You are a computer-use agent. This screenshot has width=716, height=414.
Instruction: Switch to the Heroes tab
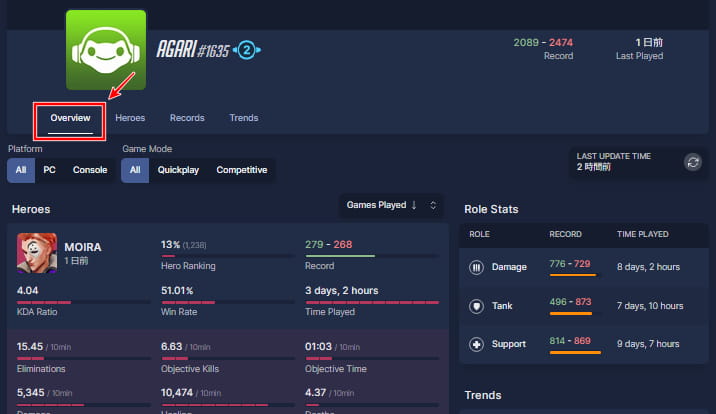point(130,118)
